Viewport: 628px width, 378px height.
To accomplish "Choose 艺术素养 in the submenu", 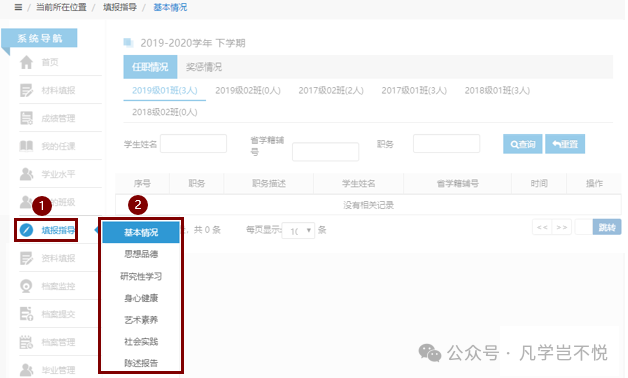I will (x=141, y=320).
